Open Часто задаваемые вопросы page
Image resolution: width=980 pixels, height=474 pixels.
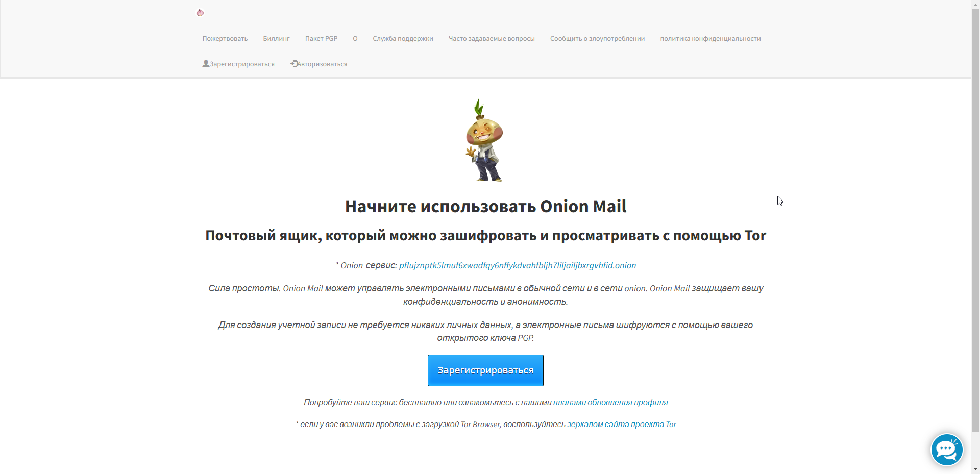click(x=491, y=38)
